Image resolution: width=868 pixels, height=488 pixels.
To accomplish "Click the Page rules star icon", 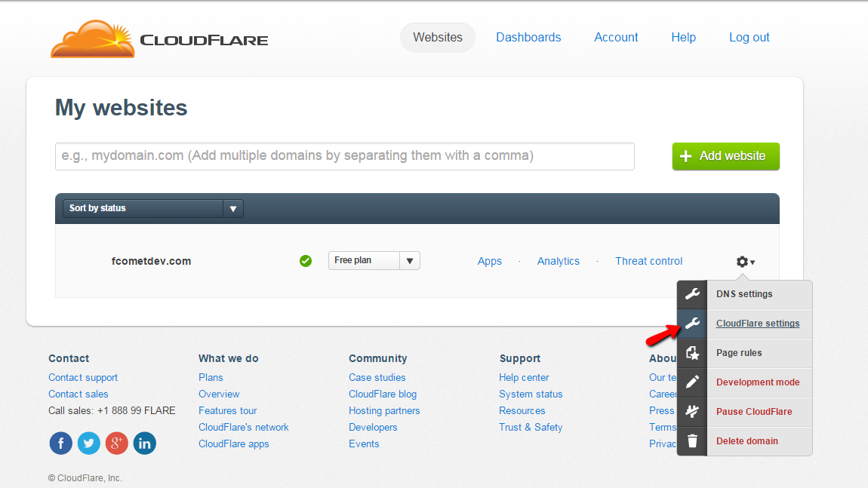I will [x=692, y=353].
